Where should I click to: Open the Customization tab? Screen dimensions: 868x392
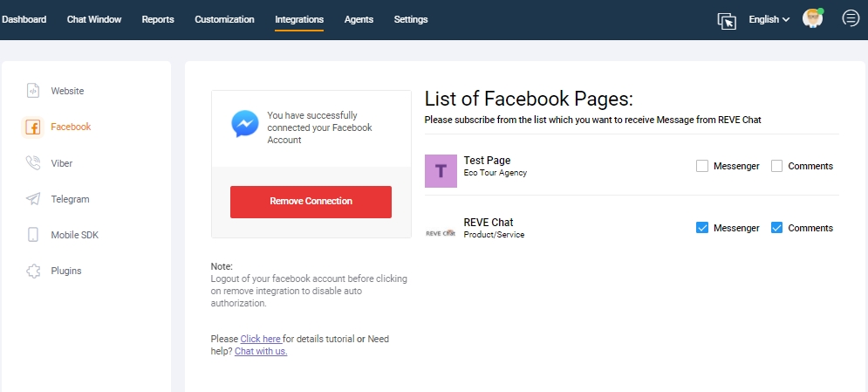224,19
